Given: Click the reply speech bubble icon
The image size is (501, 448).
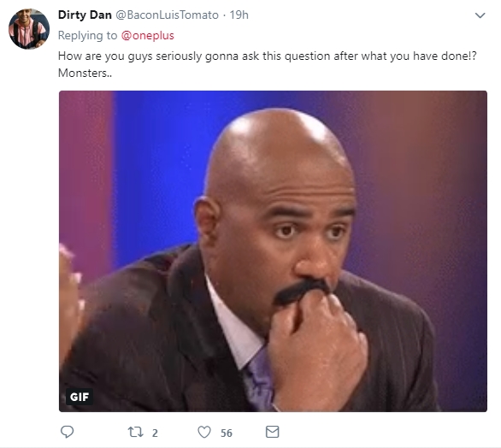Looking at the screenshot, I should (x=67, y=432).
